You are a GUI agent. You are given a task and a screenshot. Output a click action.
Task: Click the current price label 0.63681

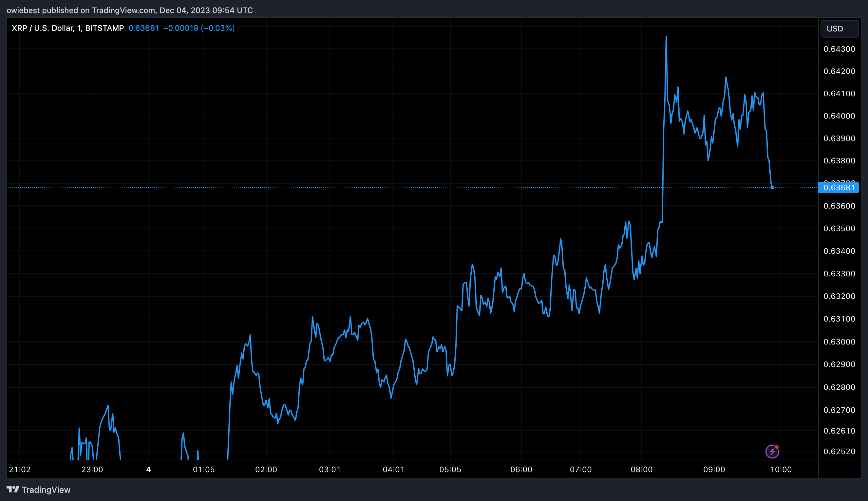[x=839, y=188]
